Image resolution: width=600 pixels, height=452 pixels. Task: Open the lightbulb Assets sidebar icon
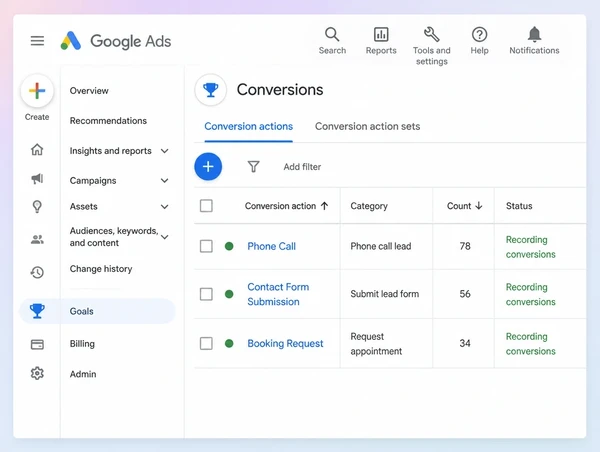[37, 207]
